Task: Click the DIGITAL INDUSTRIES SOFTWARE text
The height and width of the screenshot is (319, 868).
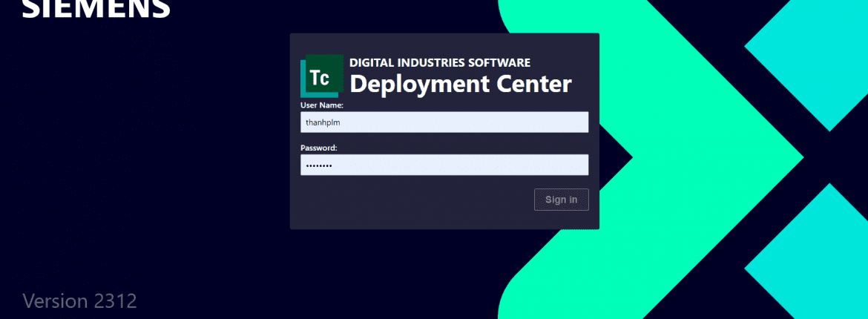Action: (440, 62)
